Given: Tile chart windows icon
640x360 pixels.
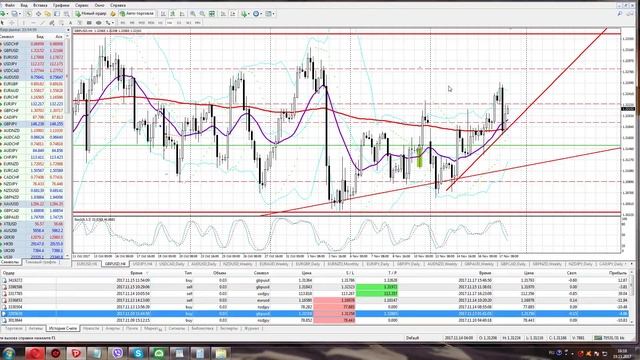Looking at the screenshot, I should (x=211, y=13).
